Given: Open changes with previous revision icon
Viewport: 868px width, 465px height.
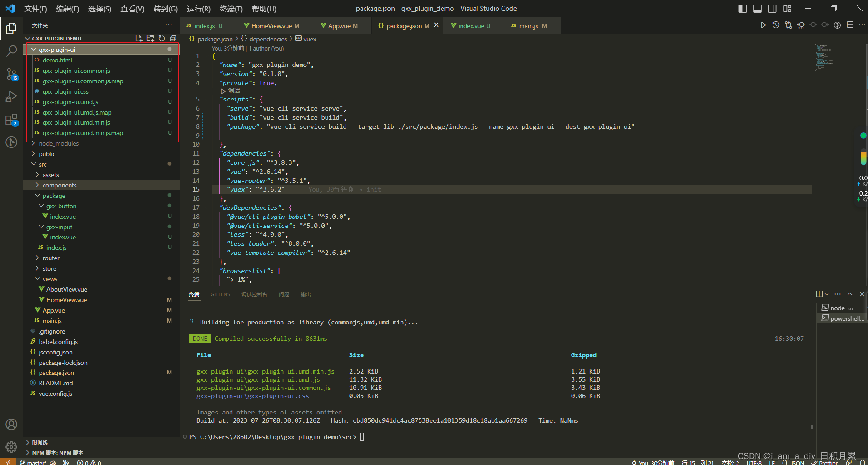Looking at the screenshot, I should [801, 25].
